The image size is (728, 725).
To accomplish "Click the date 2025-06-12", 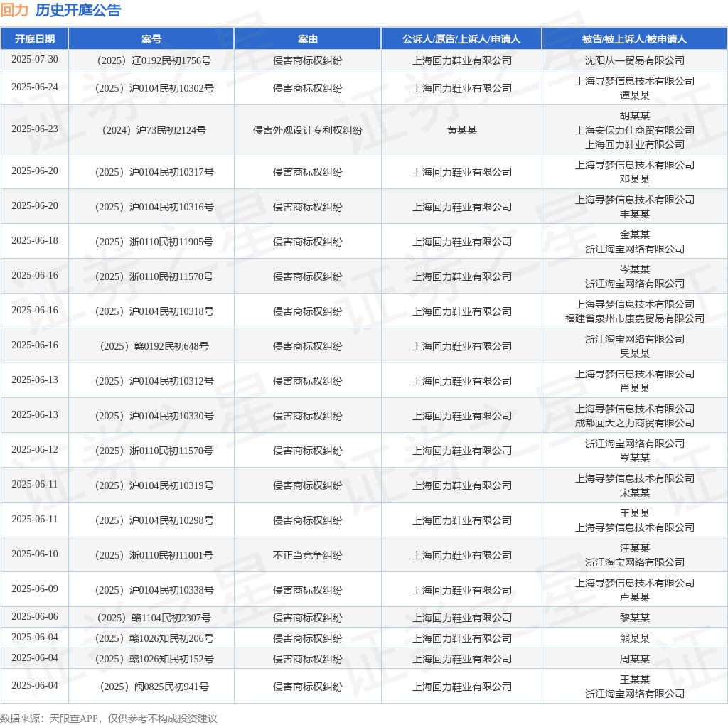I will (35, 449).
